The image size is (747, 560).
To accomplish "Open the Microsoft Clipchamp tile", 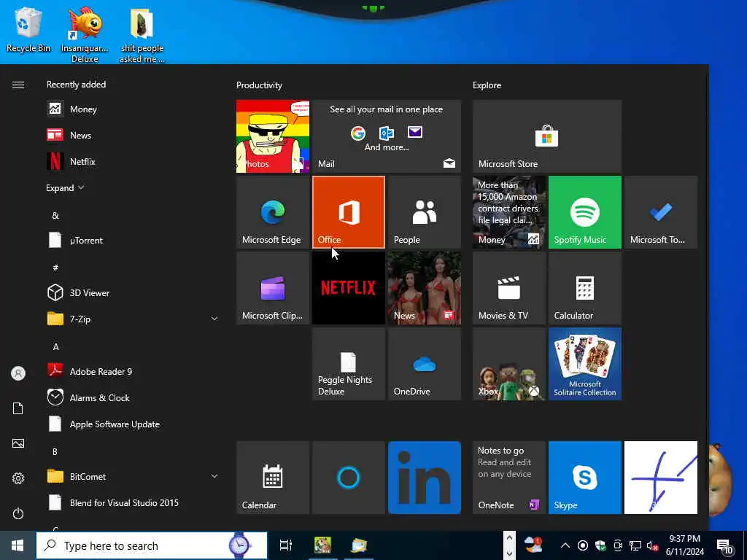I will [x=273, y=288].
